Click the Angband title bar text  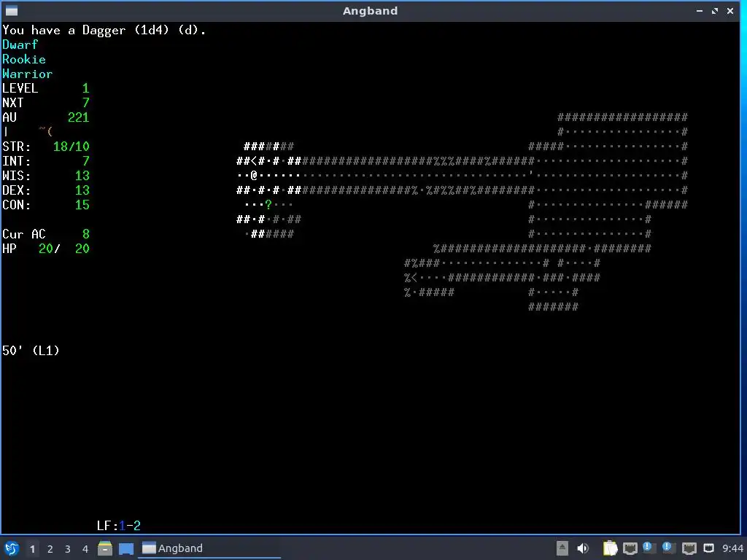(x=370, y=10)
